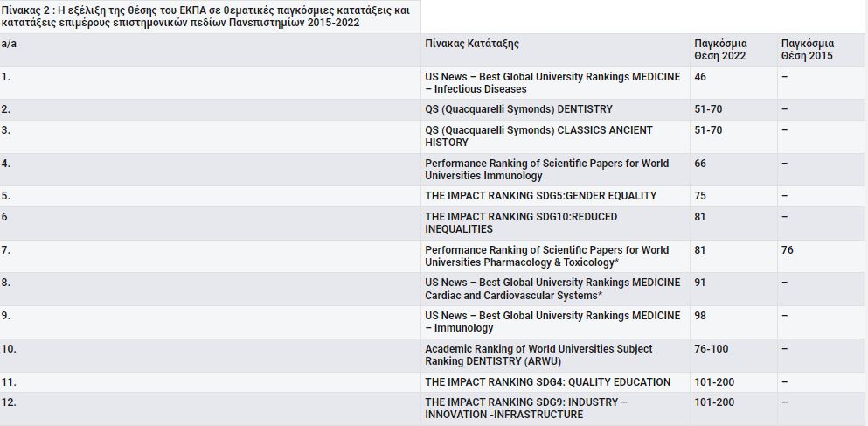Click the '51-70' value in the DENTISTRY row
Image resolution: width=868 pixels, height=426 pixels.
pyautogui.click(x=708, y=109)
